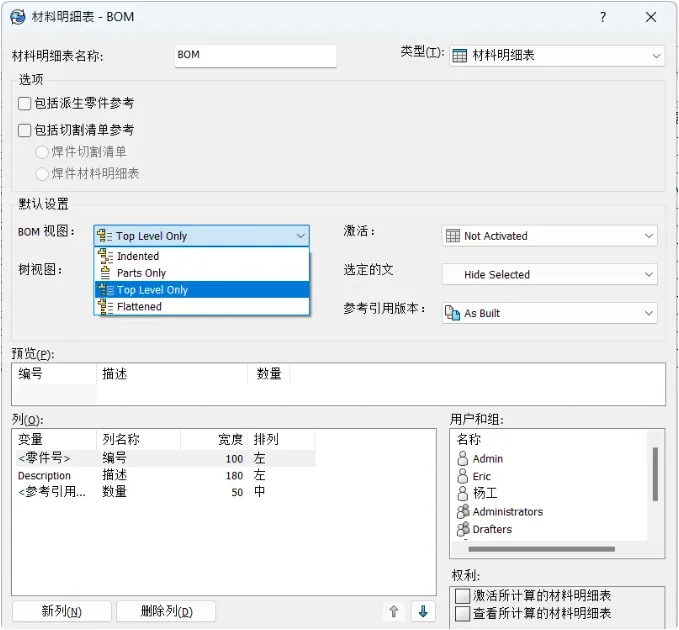Select the Administrators group icon
Screen dimensions: 679x630
463,511
